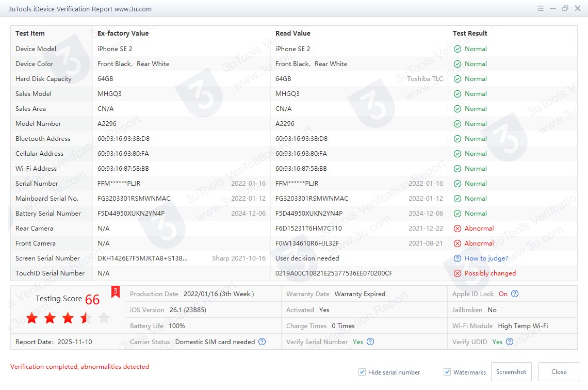Click the Read Value column header
588x390 pixels.
coord(292,34)
